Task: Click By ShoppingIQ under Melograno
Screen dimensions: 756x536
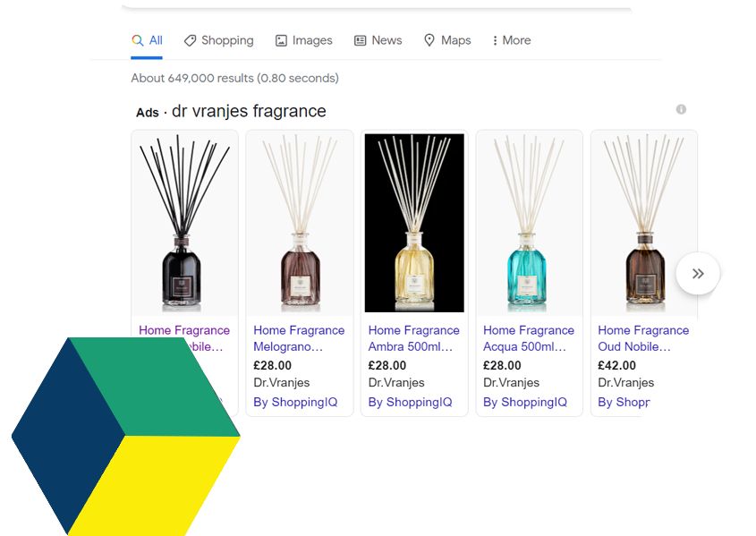Action: [295, 402]
